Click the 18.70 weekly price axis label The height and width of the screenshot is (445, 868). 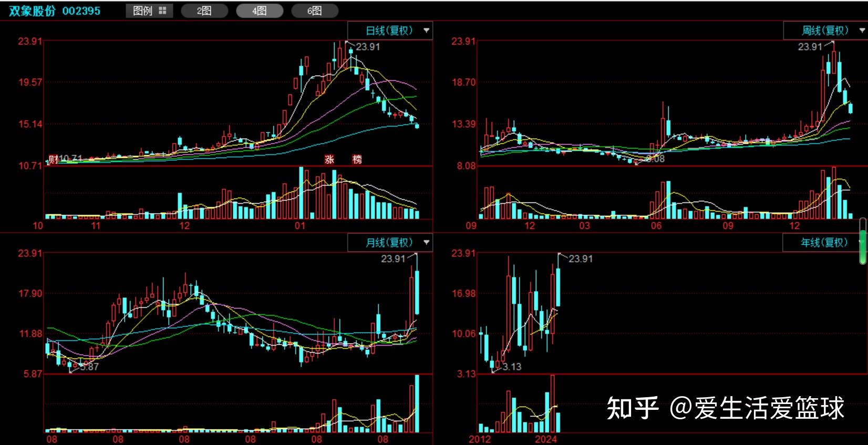coord(464,82)
